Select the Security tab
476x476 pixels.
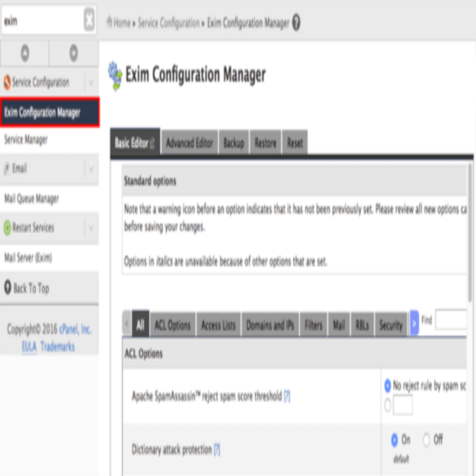(391, 325)
